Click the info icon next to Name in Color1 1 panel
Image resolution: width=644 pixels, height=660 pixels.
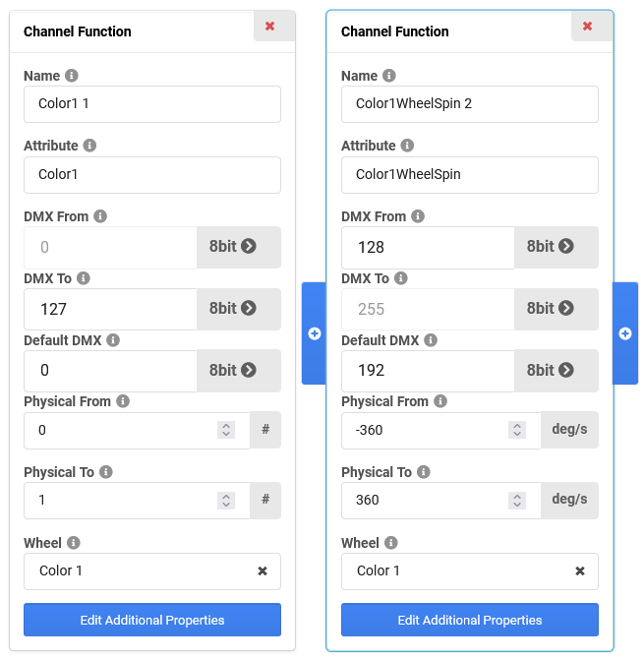tap(72, 76)
